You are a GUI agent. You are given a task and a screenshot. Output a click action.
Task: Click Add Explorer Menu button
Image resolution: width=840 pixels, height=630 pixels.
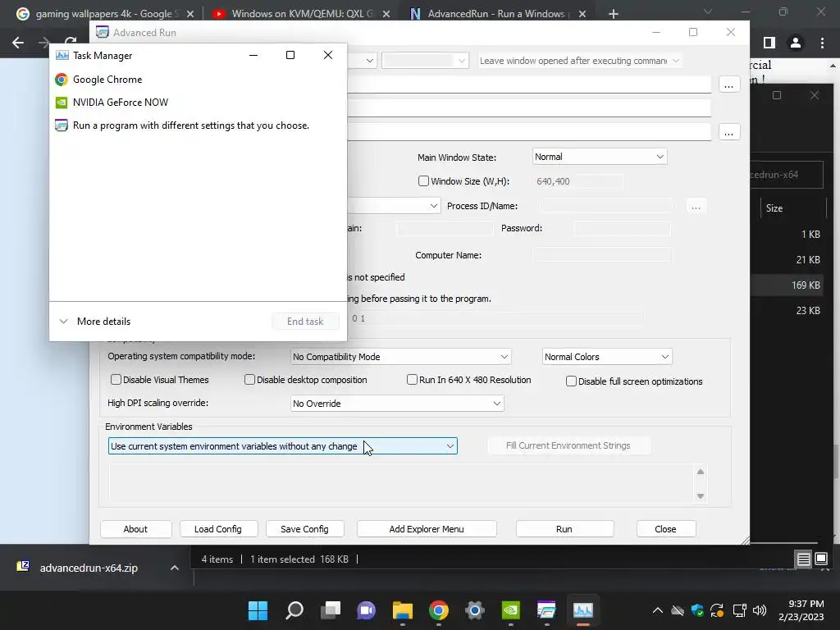coord(427,529)
